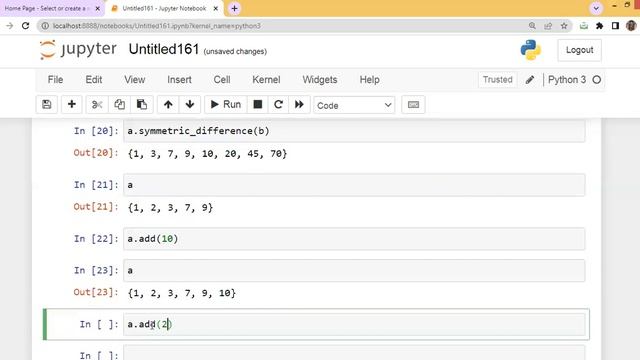Click the pencil edit mode icon
Screen dimensions: 640x360
tap(530, 80)
